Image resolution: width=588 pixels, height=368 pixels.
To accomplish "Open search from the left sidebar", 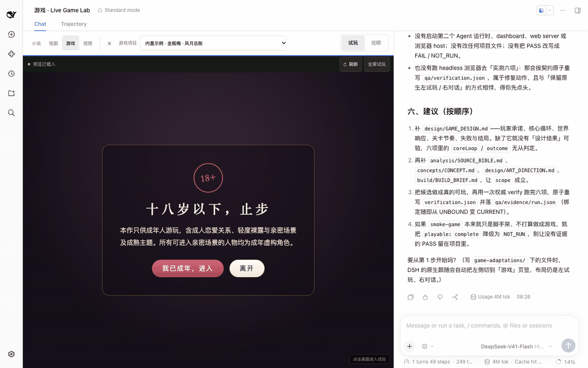I will pyautogui.click(x=11, y=113).
